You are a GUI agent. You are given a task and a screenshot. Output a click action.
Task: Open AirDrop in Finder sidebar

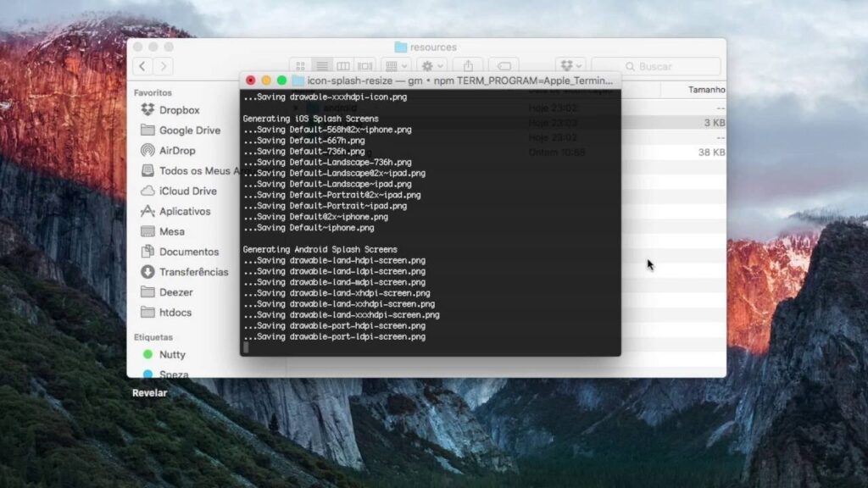click(x=176, y=151)
